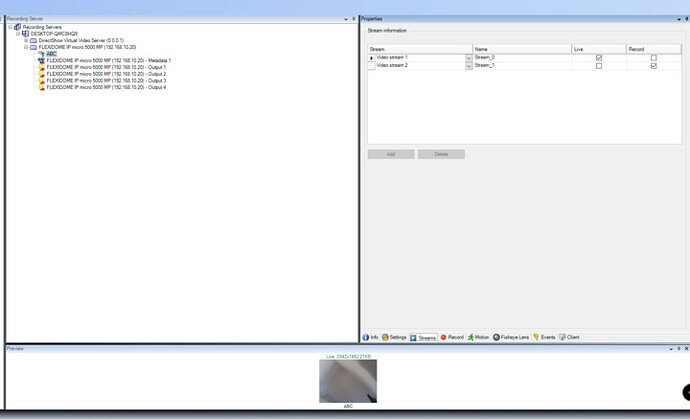Click the Stream_0 name cell
This screenshot has height=419, width=690.
[x=522, y=58]
